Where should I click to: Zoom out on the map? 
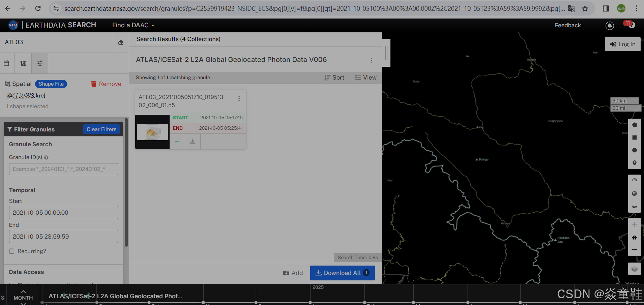[634, 250]
